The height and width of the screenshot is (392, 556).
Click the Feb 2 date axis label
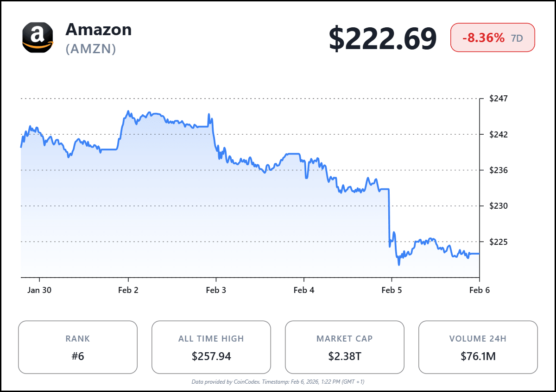[x=128, y=290]
